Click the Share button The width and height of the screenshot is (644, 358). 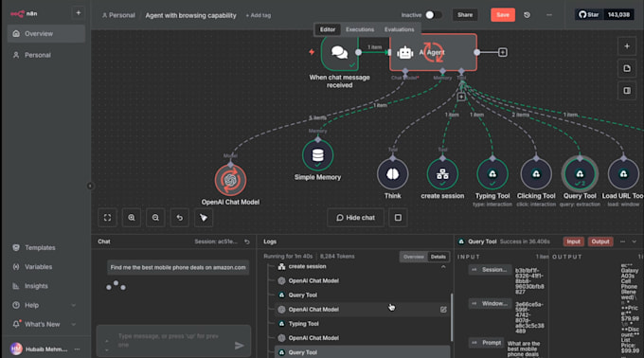pos(465,15)
